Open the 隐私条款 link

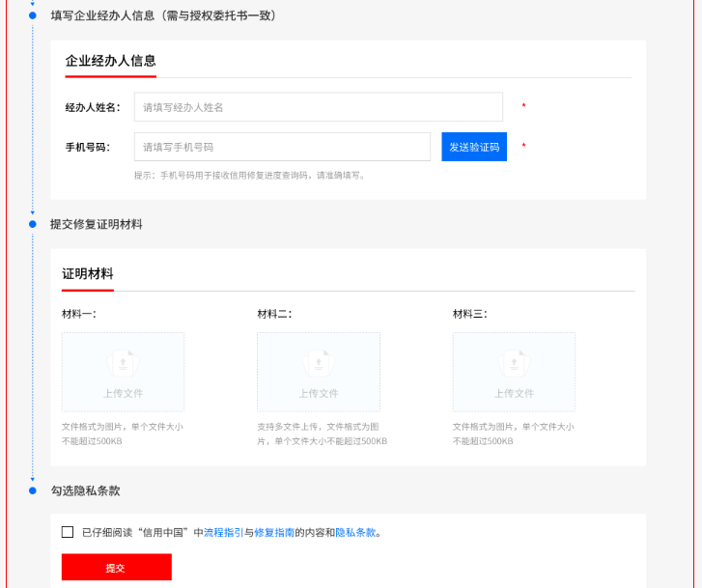click(x=354, y=532)
